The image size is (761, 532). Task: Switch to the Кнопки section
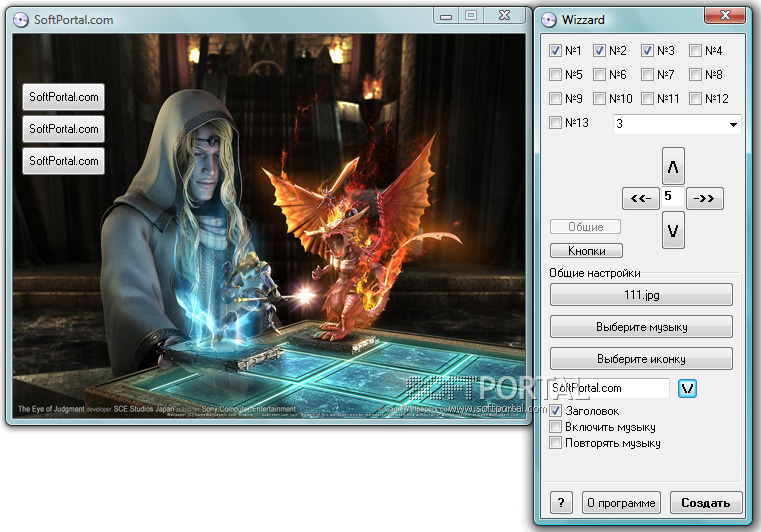coord(586,250)
